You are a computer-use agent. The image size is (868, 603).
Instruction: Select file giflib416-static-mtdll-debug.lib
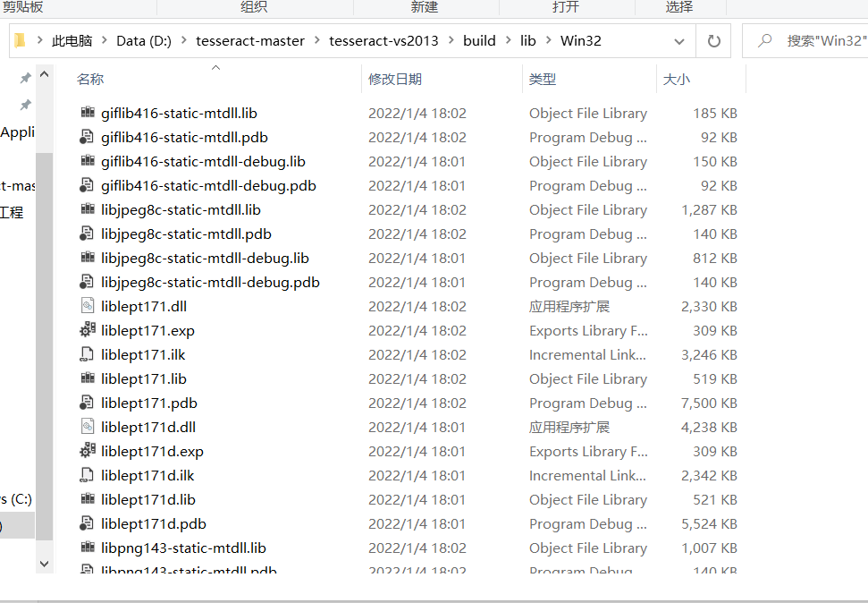(203, 162)
